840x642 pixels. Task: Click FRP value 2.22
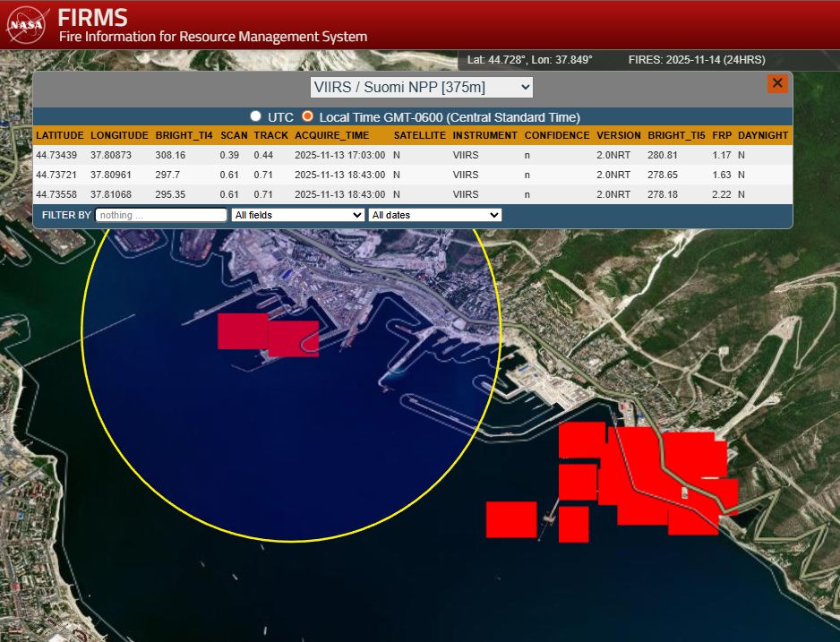pos(722,194)
